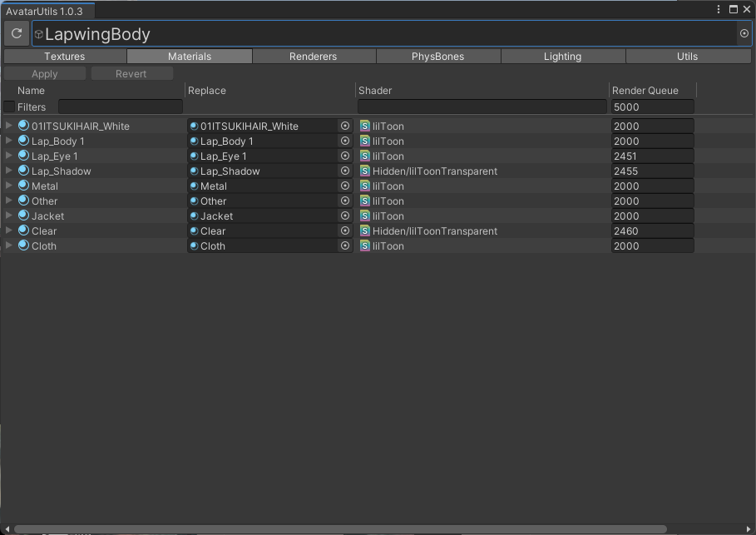This screenshot has height=535, width=756.
Task: Open the window's three-dot options menu
Action: (x=719, y=9)
